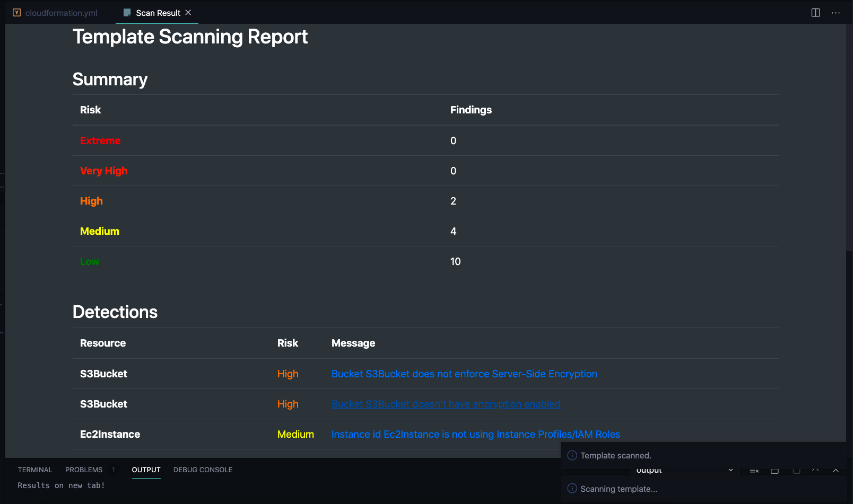Expand the output channel dropdown

730,470
